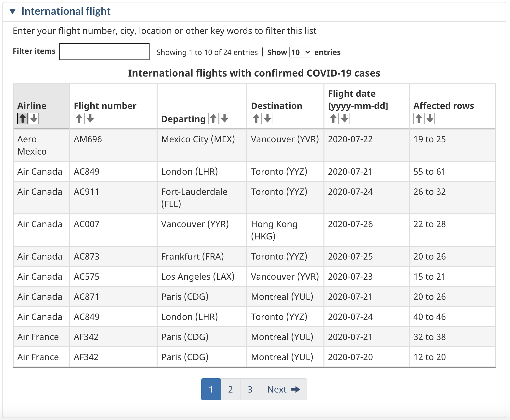Go to page 2 of results
510x420 pixels.
230,389
